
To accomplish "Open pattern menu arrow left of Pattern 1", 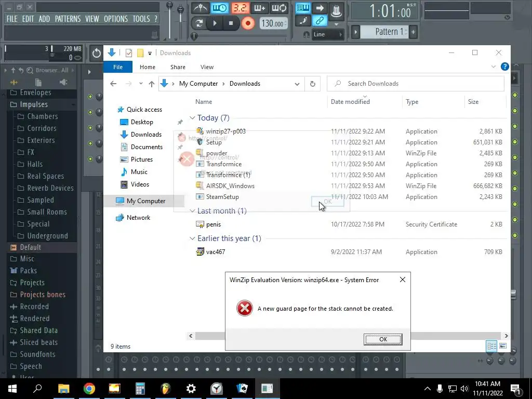I will click(x=355, y=32).
